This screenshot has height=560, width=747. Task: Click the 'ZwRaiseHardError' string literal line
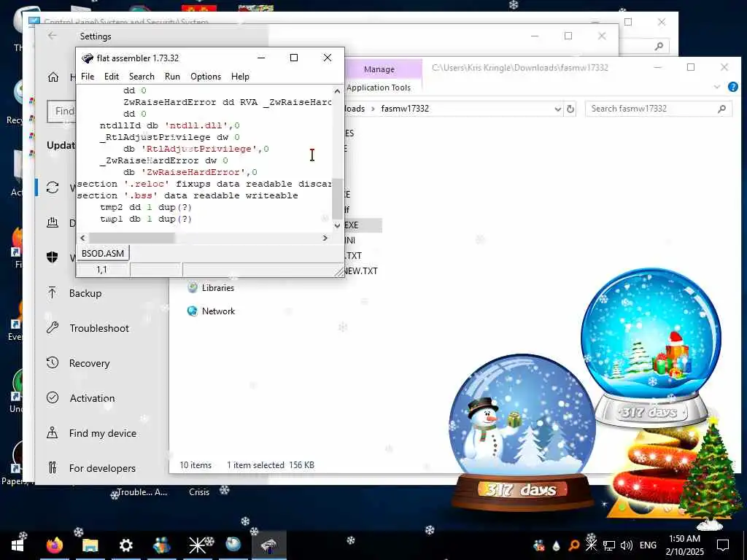190,172
